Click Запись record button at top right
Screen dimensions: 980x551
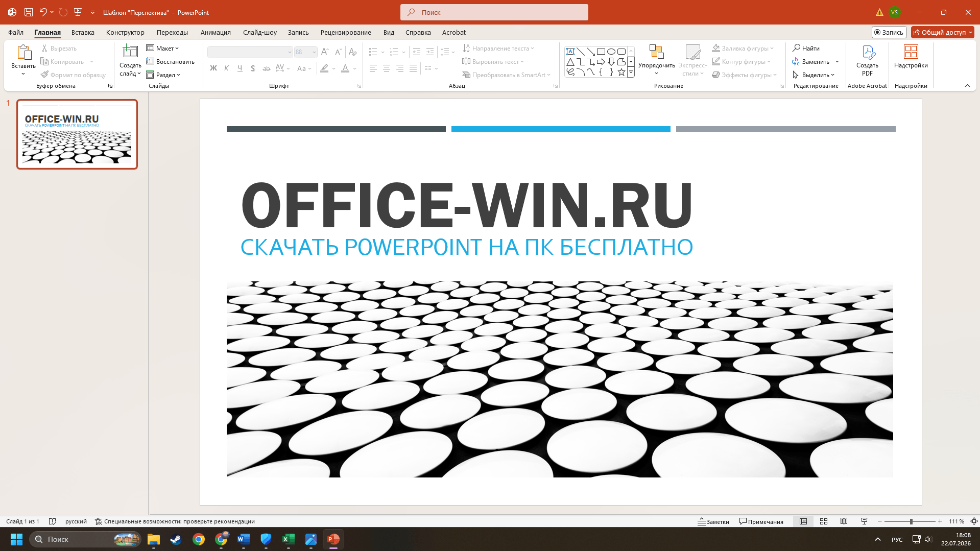[x=889, y=32]
